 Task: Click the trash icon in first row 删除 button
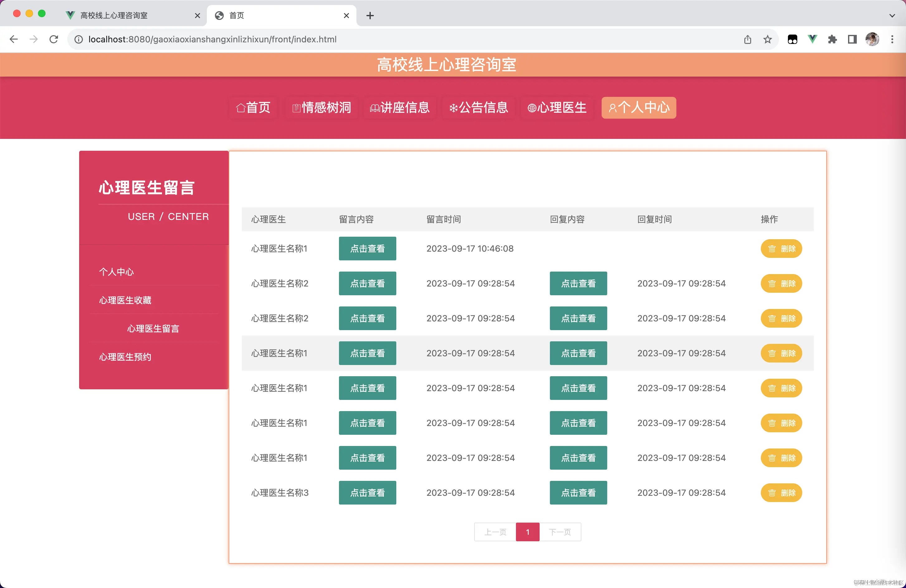[x=772, y=249]
